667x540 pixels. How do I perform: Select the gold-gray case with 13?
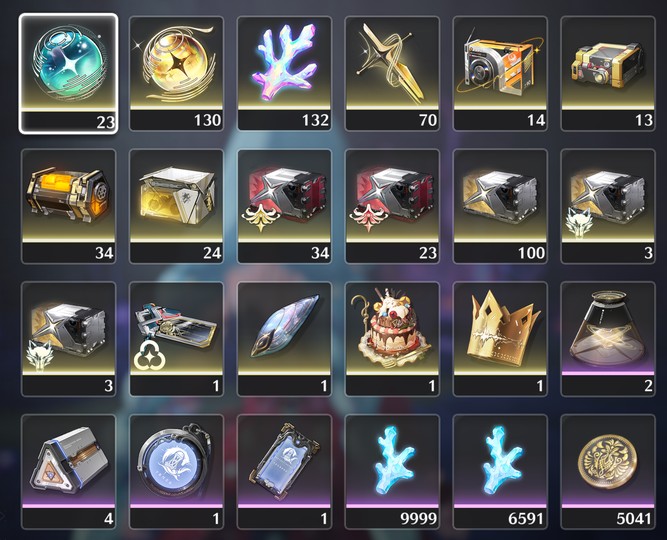608,73
